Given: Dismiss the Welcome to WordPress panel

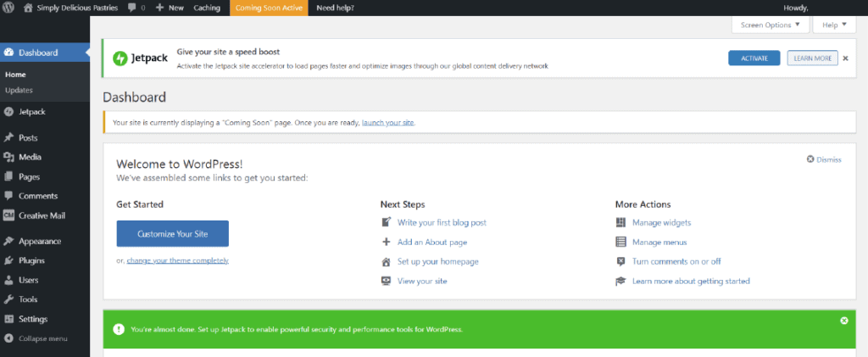Looking at the screenshot, I should [824, 159].
